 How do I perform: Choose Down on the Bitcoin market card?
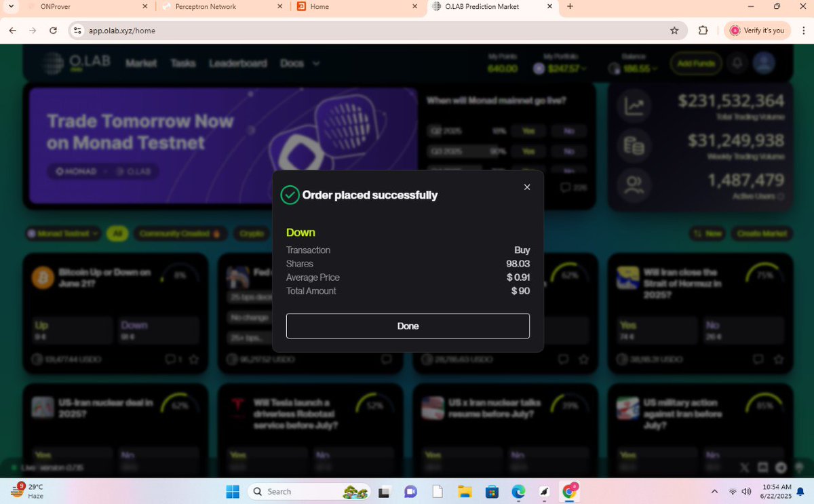coord(159,330)
